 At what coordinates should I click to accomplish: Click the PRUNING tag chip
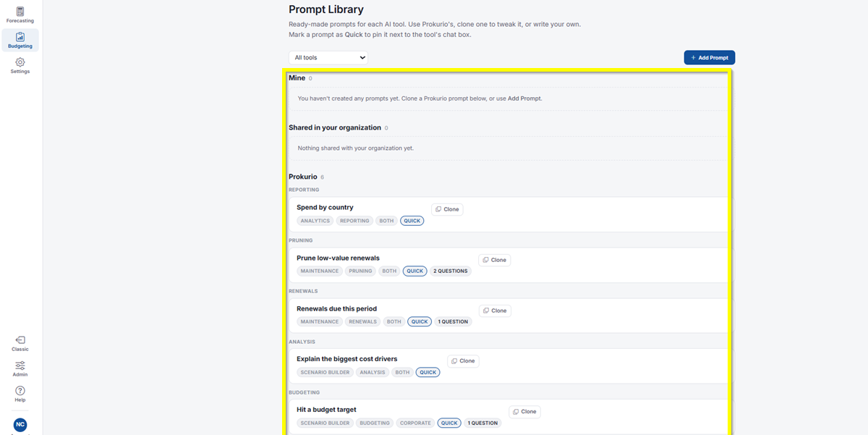[x=360, y=271]
